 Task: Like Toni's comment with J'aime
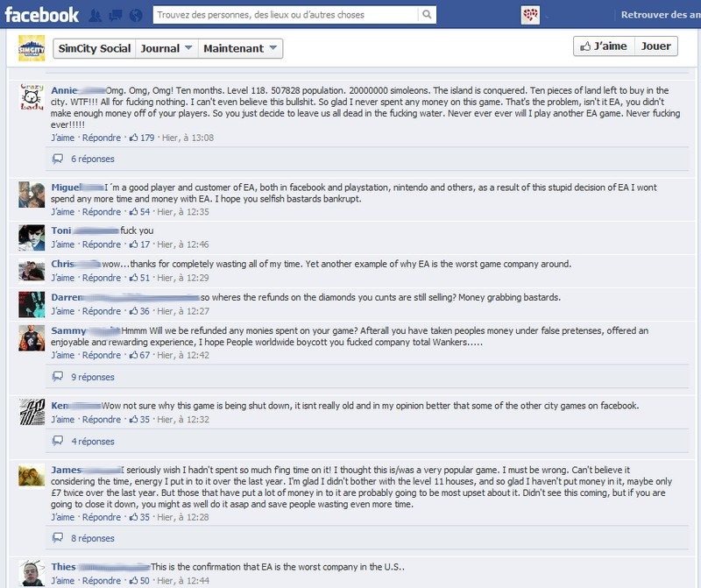point(62,244)
